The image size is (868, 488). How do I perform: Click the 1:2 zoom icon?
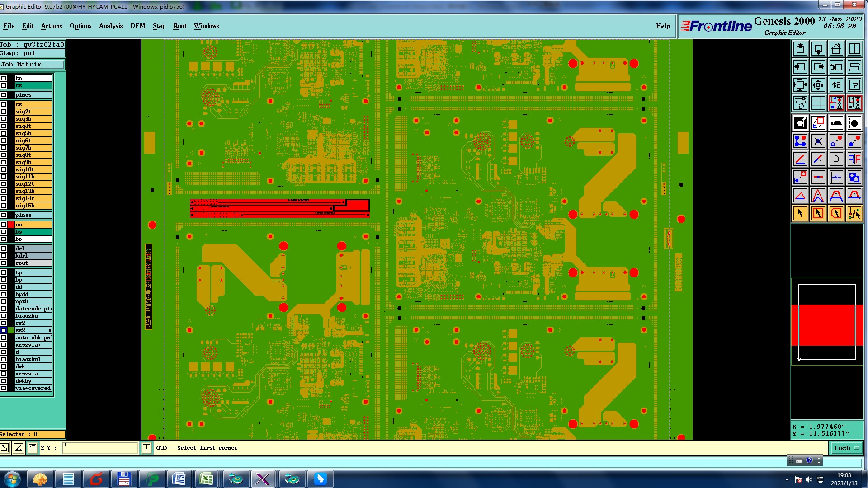836,85
